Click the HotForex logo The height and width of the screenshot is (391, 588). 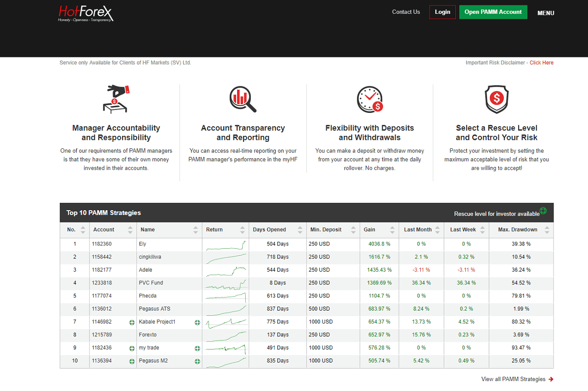pos(86,14)
